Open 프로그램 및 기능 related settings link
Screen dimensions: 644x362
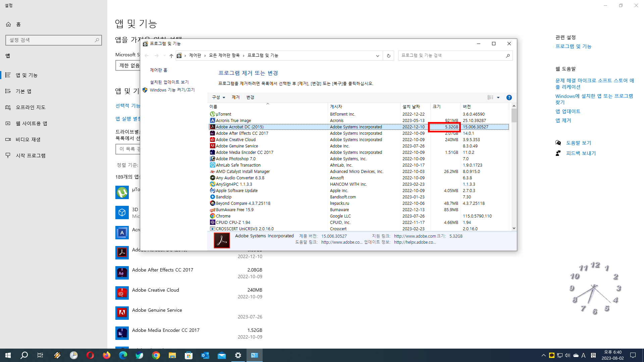[x=573, y=47]
